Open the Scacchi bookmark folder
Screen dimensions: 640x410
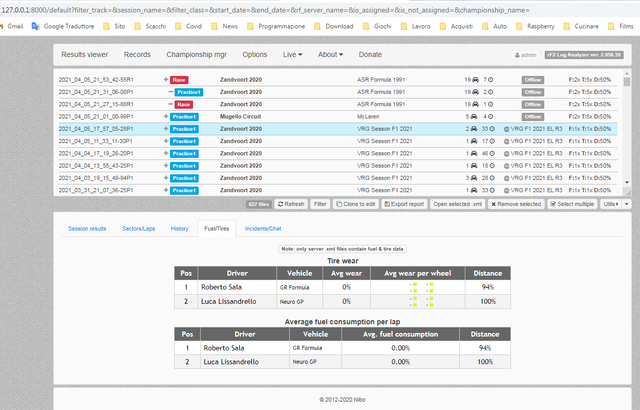(150, 26)
